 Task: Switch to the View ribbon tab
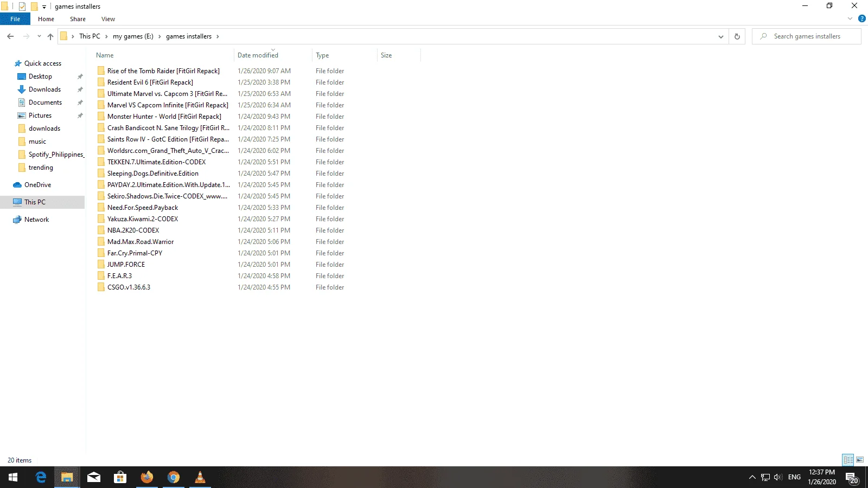pyautogui.click(x=108, y=19)
